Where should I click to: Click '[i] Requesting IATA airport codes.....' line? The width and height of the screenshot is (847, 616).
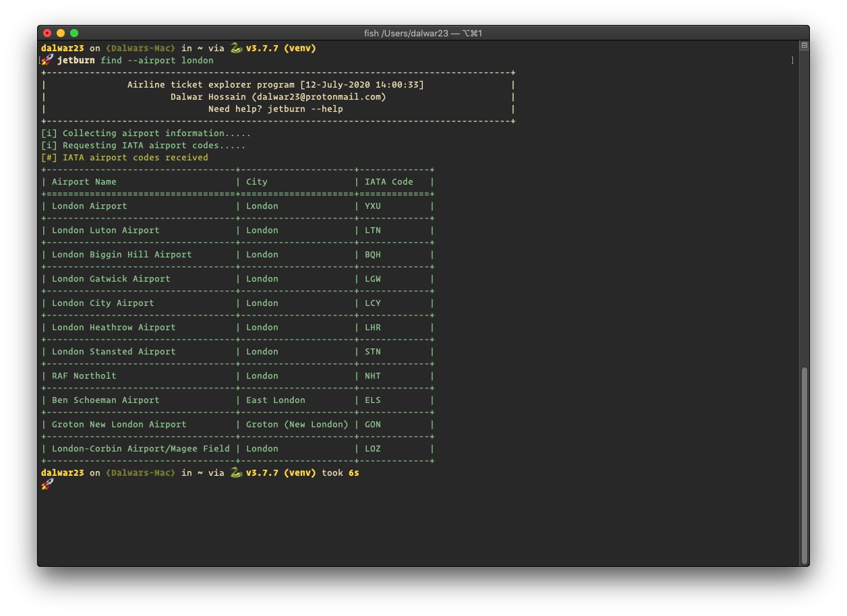[x=143, y=145]
